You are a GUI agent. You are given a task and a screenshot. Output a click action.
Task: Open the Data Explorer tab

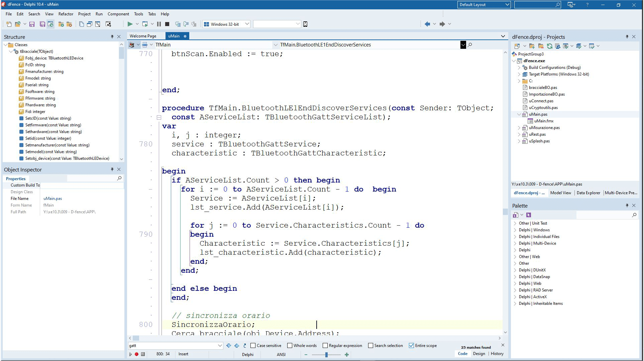[x=588, y=193]
